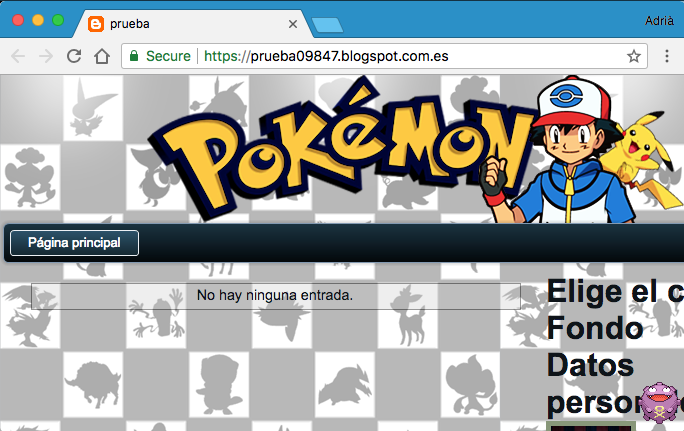
Task: Click the address bar URL
Action: pyautogui.click(x=326, y=56)
